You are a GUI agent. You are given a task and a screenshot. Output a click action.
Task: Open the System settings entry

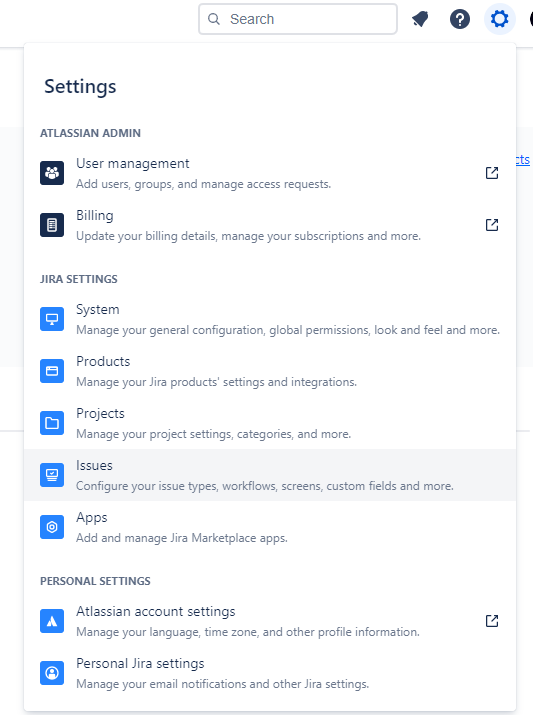click(270, 319)
